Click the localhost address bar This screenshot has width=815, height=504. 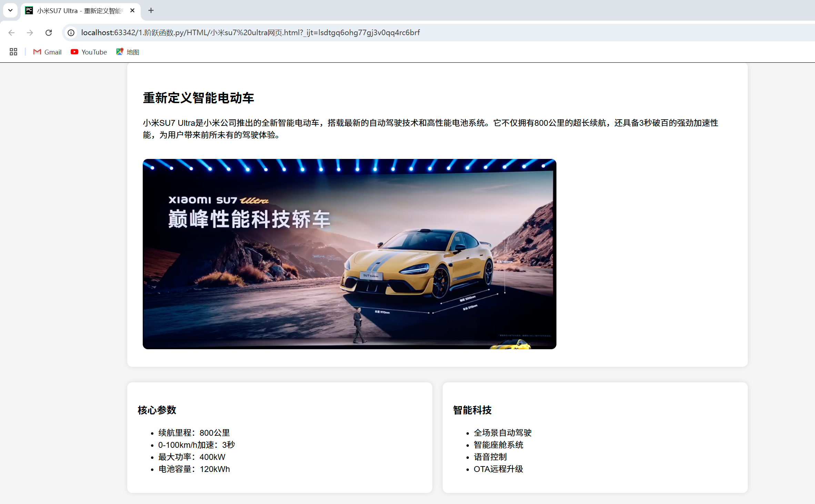tap(250, 32)
